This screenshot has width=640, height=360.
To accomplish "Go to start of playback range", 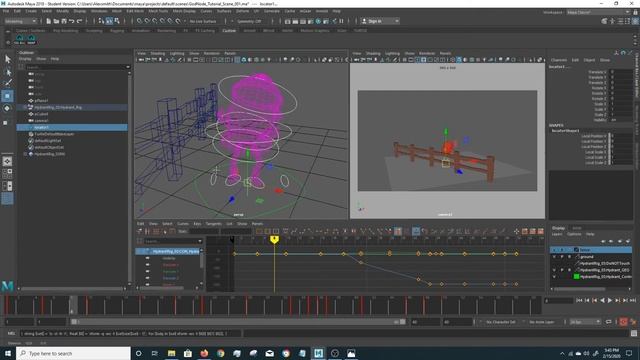I will (x=579, y=300).
